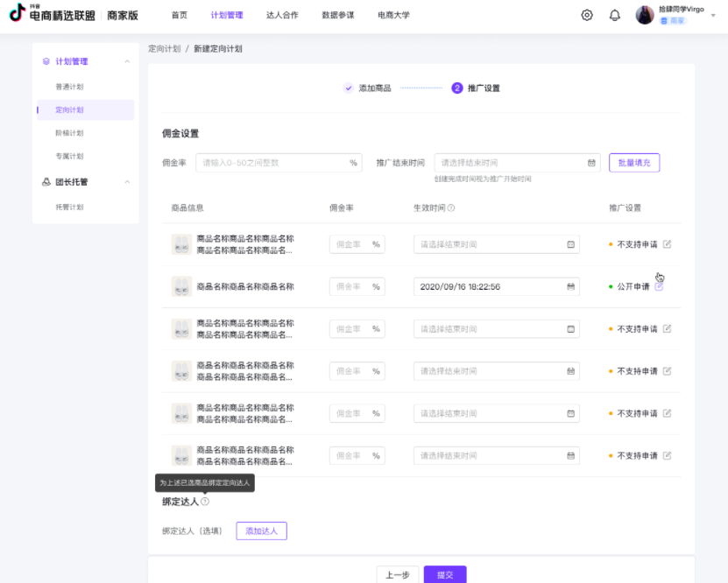Click edit icon in last product row
Viewport: 728px width, 583px height.
tap(667, 456)
